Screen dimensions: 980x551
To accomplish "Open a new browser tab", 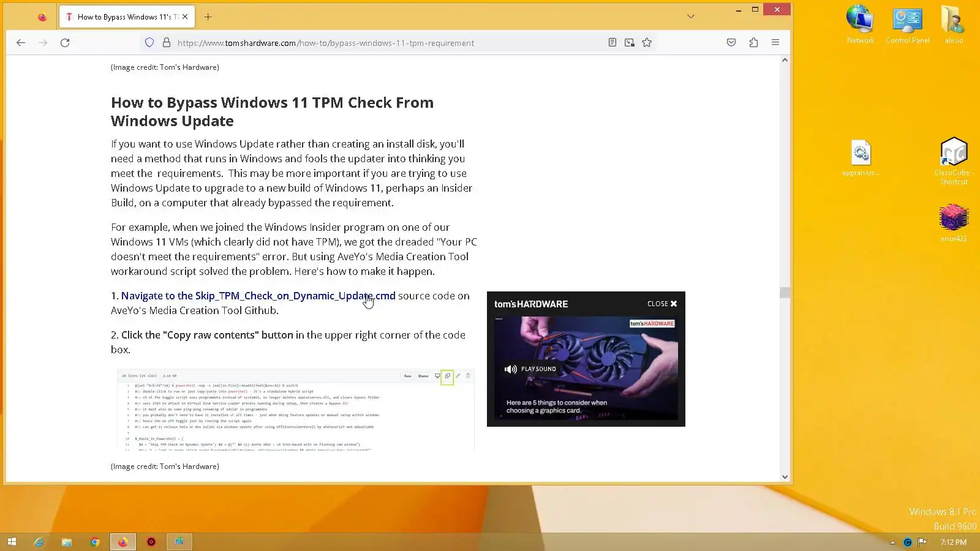I will click(x=208, y=17).
